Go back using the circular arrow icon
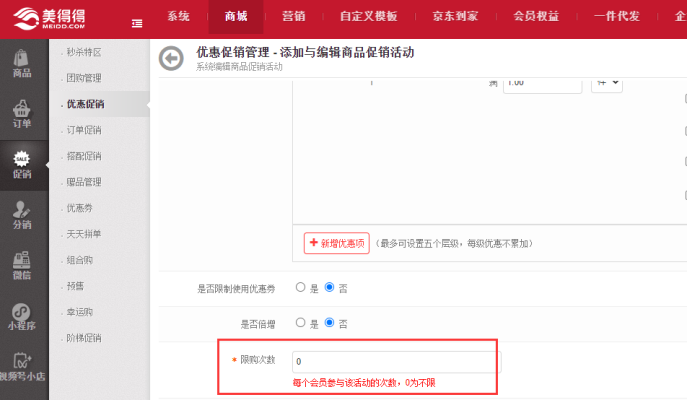688x400 pixels. click(171, 58)
